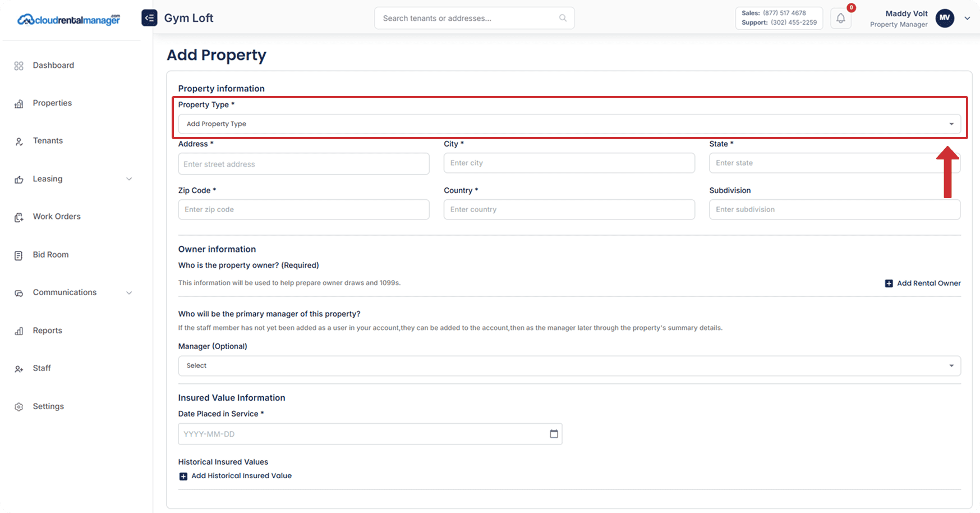Go to Dashboard in the sidebar
Screen dimensions: 980x513
coord(53,65)
